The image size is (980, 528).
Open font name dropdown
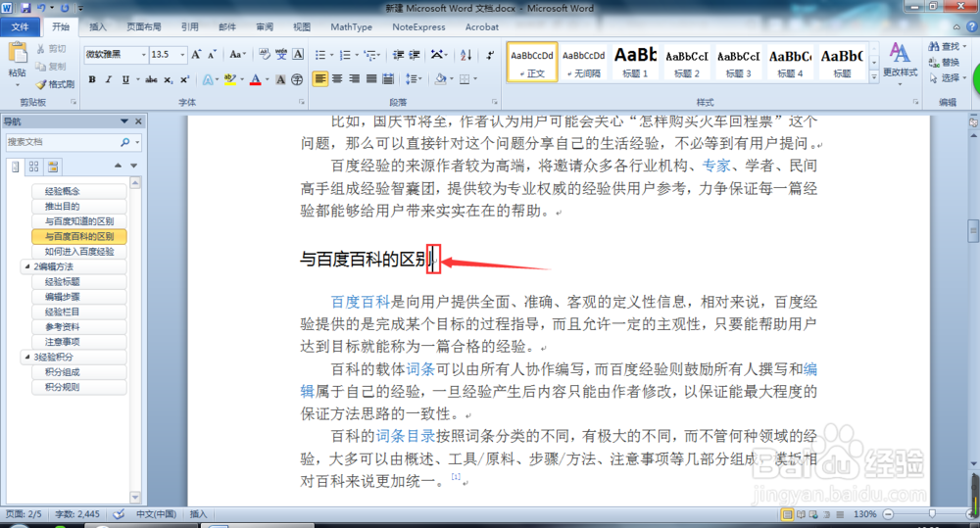click(x=144, y=55)
